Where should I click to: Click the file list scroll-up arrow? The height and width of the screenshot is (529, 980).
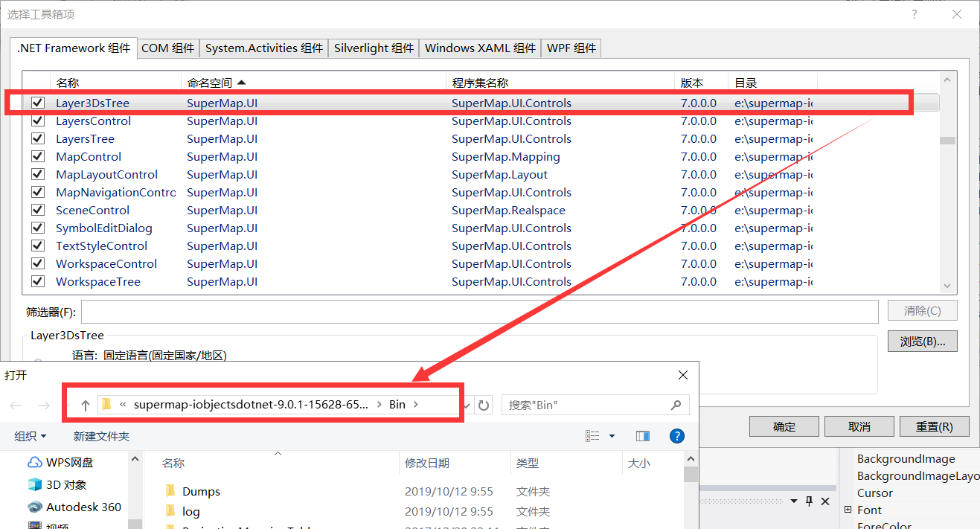(691, 459)
